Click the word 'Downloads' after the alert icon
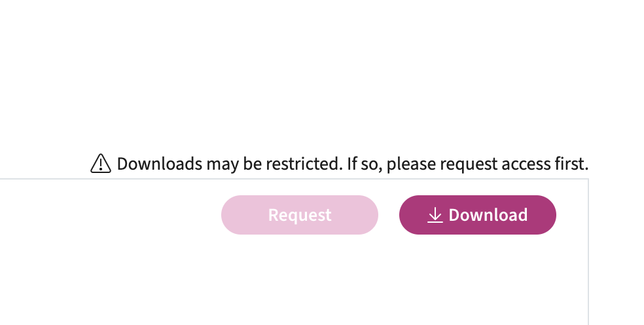Image resolution: width=644 pixels, height=325 pixels. [160, 164]
